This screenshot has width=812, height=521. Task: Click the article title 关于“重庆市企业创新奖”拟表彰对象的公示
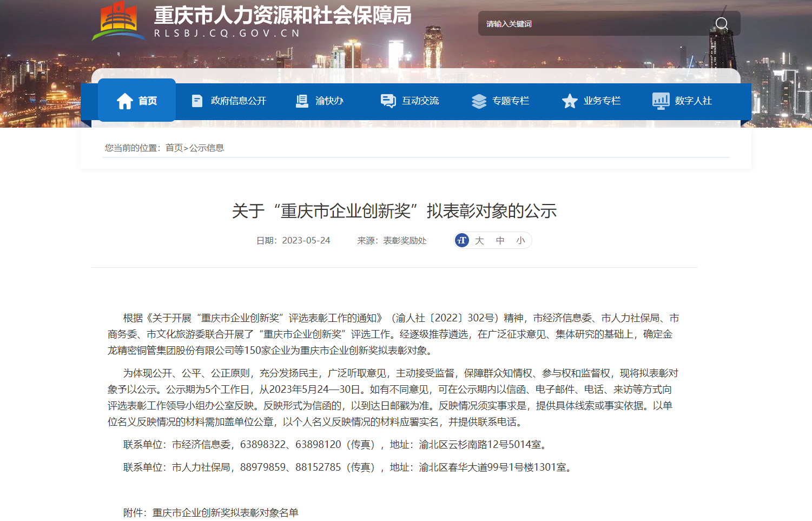[394, 211]
